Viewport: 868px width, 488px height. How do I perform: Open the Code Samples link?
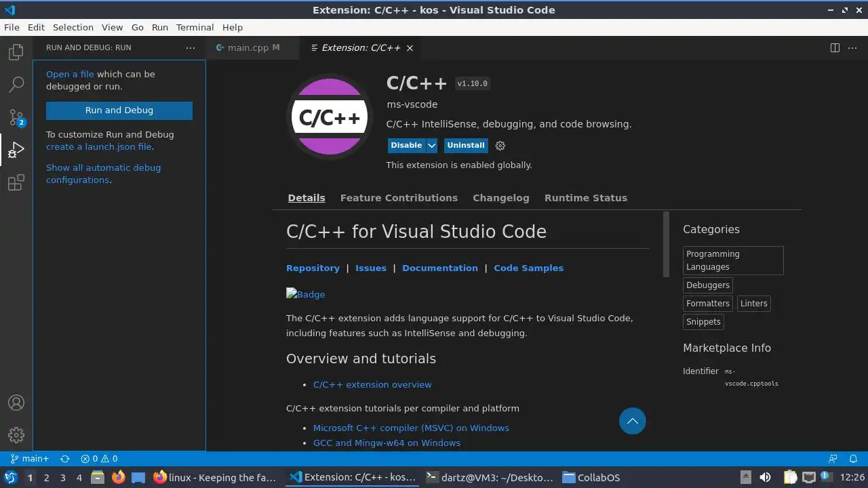pyautogui.click(x=528, y=268)
